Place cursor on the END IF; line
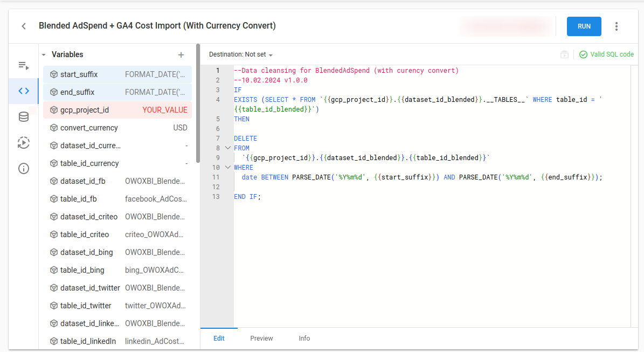The height and width of the screenshot is (352, 644). point(247,197)
